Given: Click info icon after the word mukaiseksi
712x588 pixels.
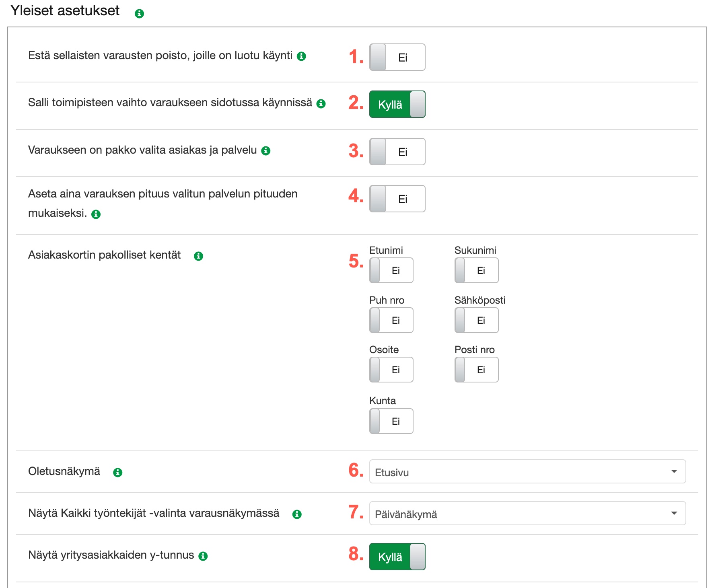Looking at the screenshot, I should click(96, 214).
